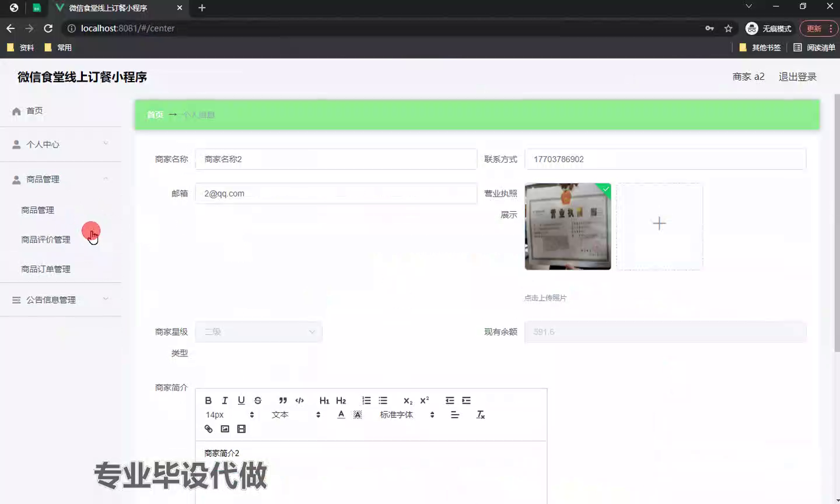Viewport: 840px width, 504px height.
Task: Apply strikethrough formatting in editor
Action: click(258, 401)
